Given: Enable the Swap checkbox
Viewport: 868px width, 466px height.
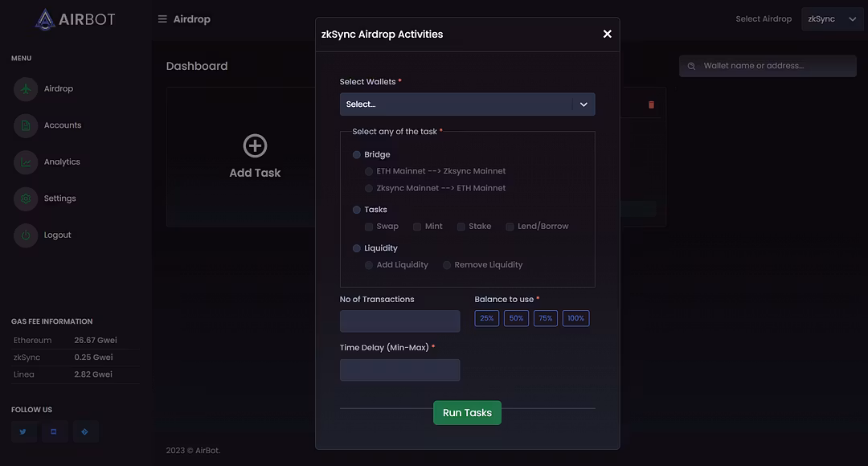Looking at the screenshot, I should [x=369, y=227].
